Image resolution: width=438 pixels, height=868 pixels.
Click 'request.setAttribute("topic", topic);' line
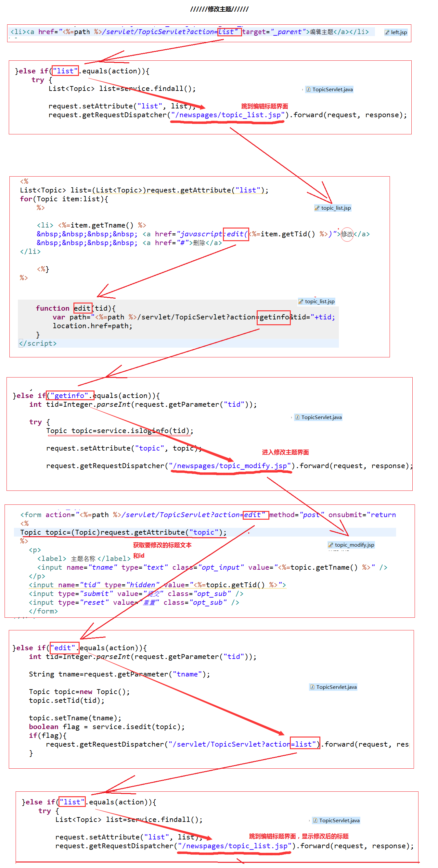coord(124,448)
